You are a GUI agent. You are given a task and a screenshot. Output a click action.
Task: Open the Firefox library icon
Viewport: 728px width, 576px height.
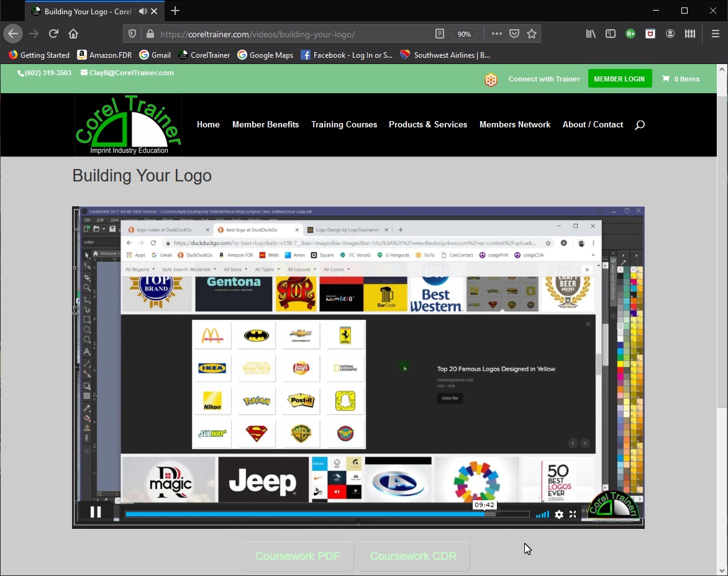591,34
